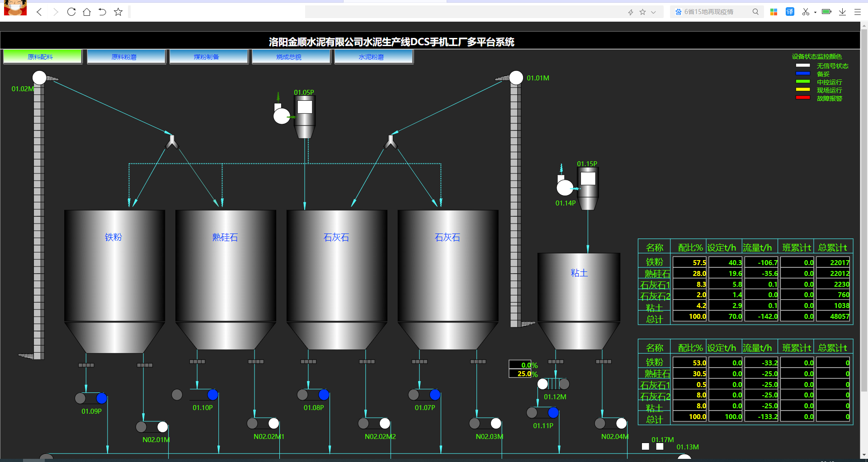Viewport: 868px width, 462px height.
Task: Click the 01.09P belt feeder icon
Action: [91, 398]
